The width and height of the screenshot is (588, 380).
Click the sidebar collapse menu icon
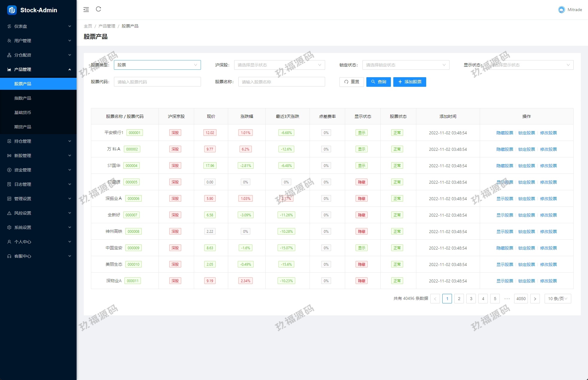(86, 10)
